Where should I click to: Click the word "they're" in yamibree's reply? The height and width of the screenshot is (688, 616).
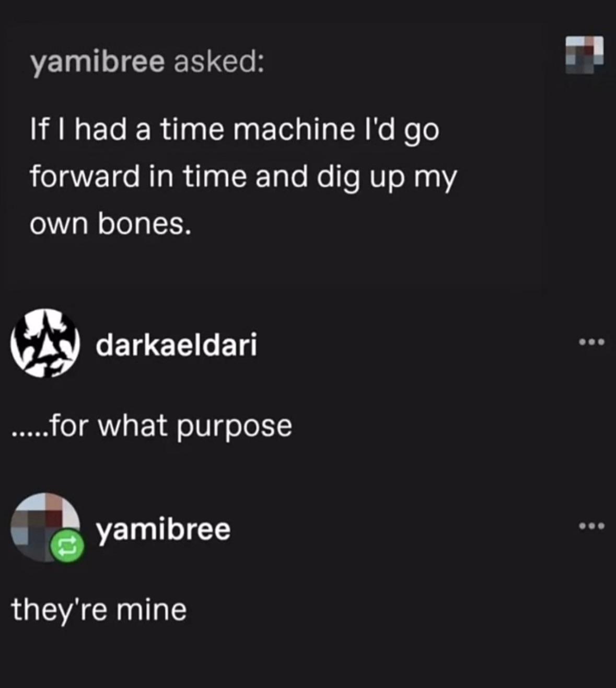coord(58,610)
